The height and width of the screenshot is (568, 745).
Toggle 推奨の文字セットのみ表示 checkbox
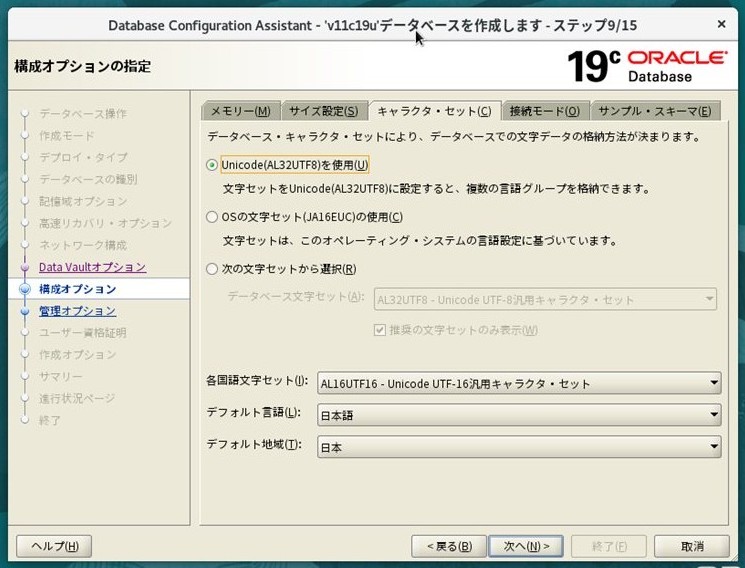point(380,330)
